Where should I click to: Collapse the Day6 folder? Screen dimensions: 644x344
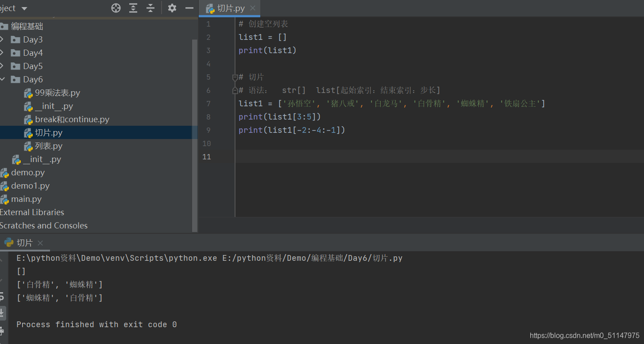(x=2, y=79)
